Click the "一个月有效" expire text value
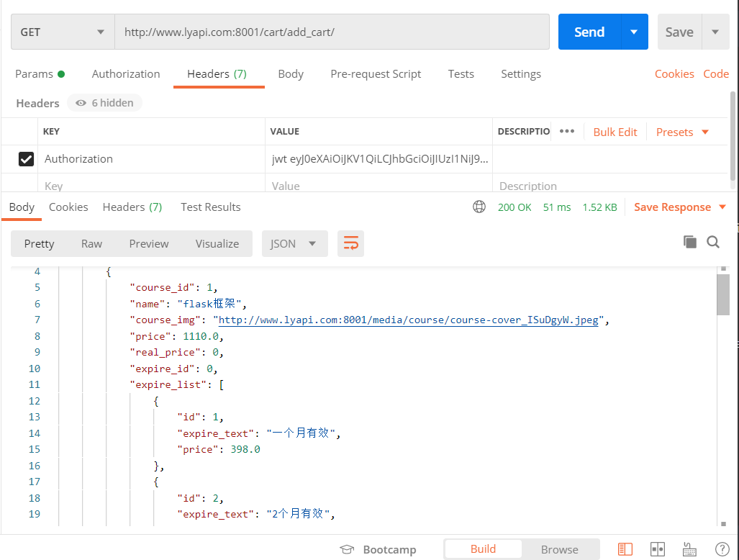Screen dimensions: 739x560 [x=300, y=433]
